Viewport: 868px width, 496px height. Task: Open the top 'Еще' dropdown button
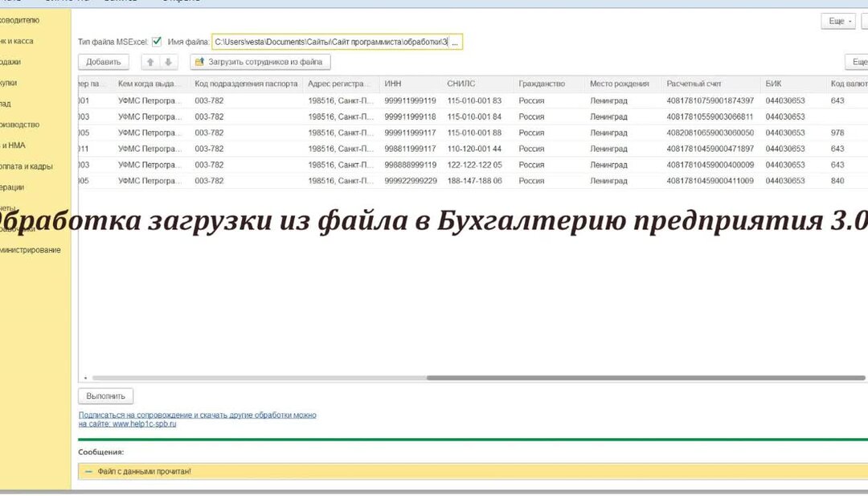pyautogui.click(x=838, y=21)
